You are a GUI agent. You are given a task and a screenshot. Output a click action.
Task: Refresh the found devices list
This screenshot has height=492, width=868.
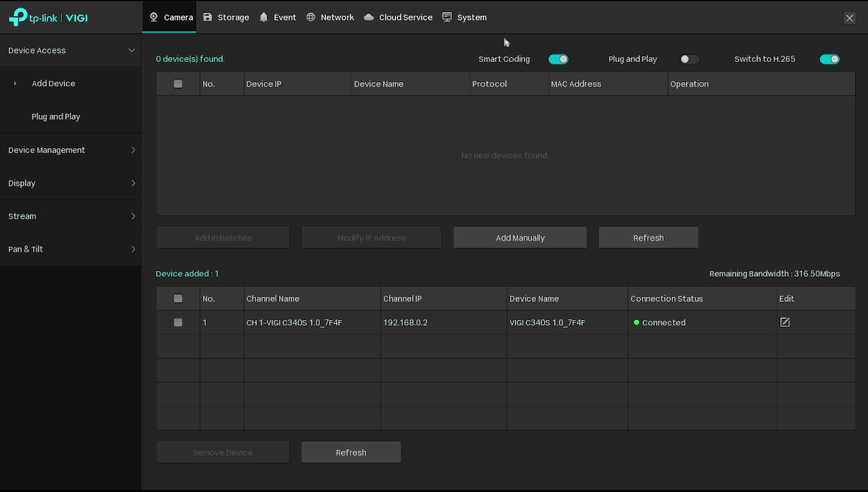coord(648,238)
